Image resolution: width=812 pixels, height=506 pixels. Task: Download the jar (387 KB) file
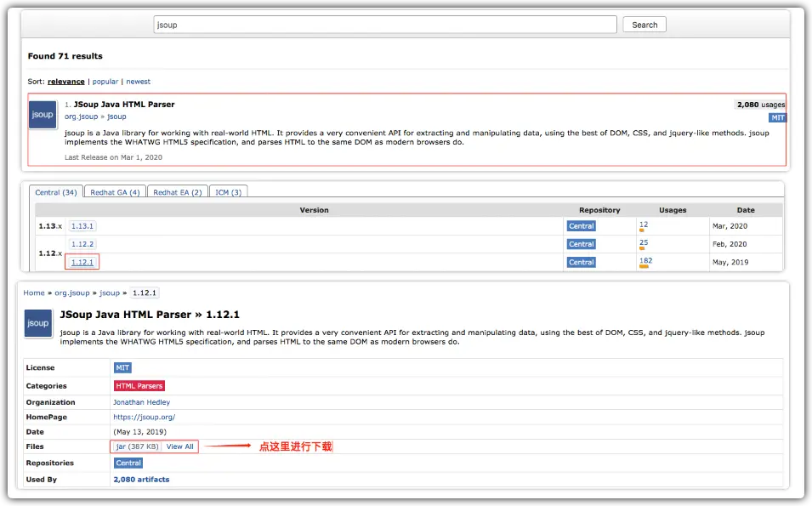(137, 446)
